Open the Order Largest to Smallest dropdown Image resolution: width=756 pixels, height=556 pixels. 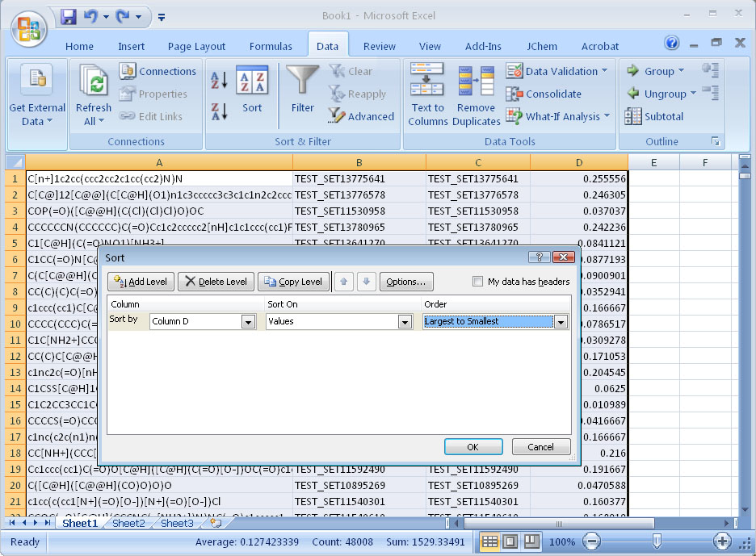tap(561, 321)
